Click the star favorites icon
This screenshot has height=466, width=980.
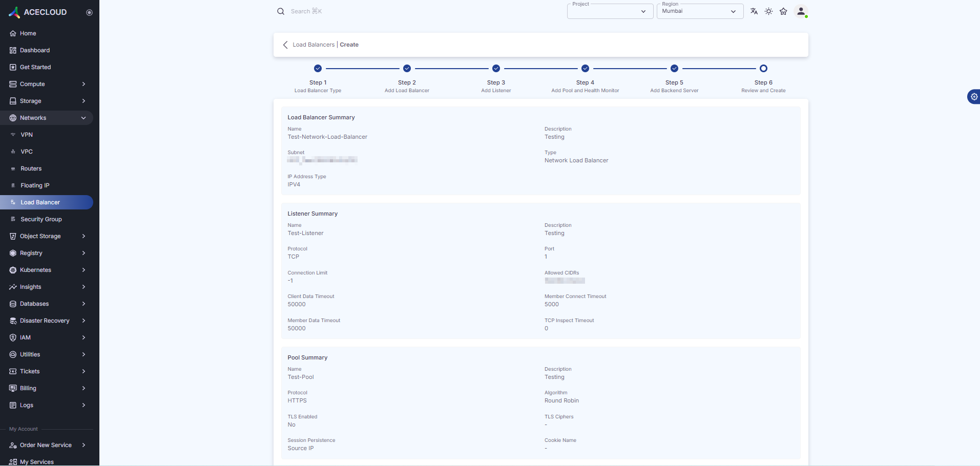point(783,11)
